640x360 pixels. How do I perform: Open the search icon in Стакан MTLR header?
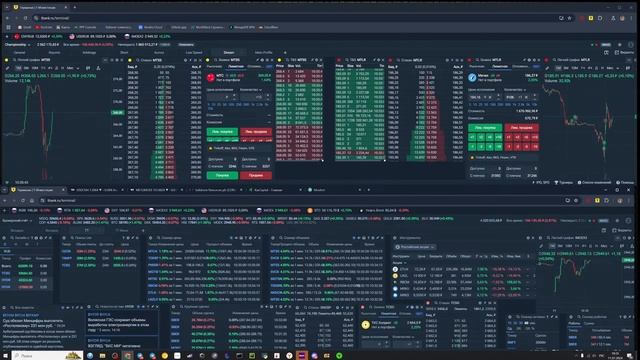tap(398, 60)
